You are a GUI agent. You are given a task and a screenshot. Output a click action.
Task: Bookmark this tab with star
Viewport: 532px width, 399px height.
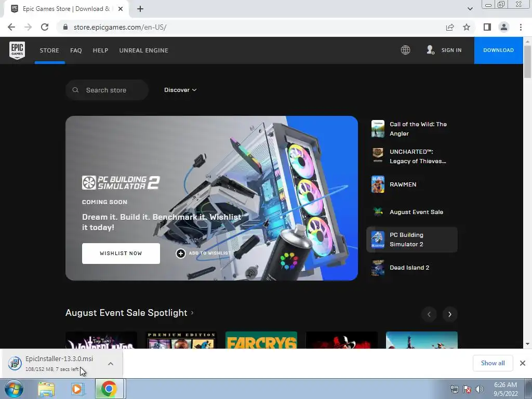pyautogui.click(x=467, y=27)
